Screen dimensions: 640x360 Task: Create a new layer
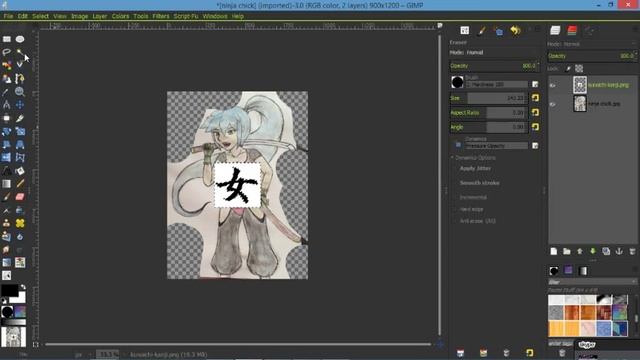coord(553,251)
